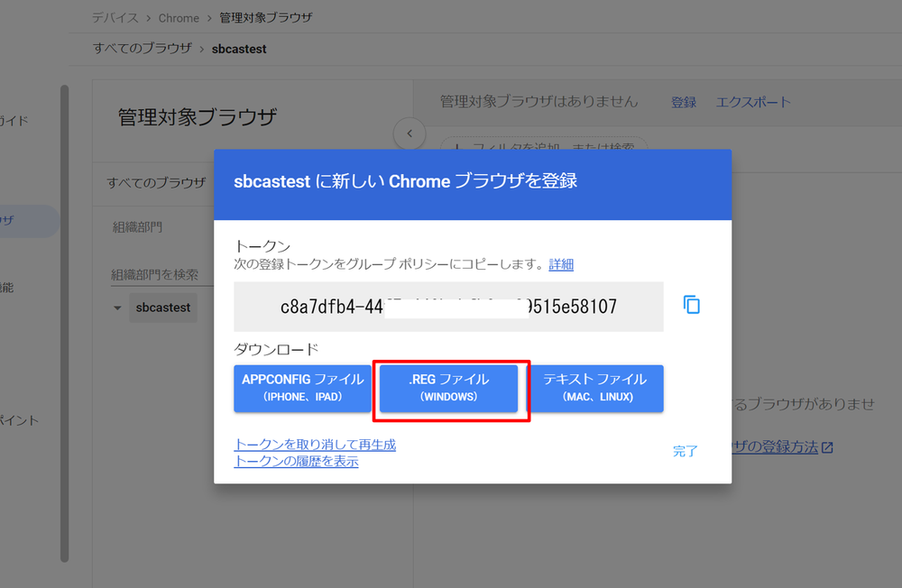This screenshot has width=902, height=588.
Task: Click the sbcastest breadcrumb text
Action: (x=239, y=49)
